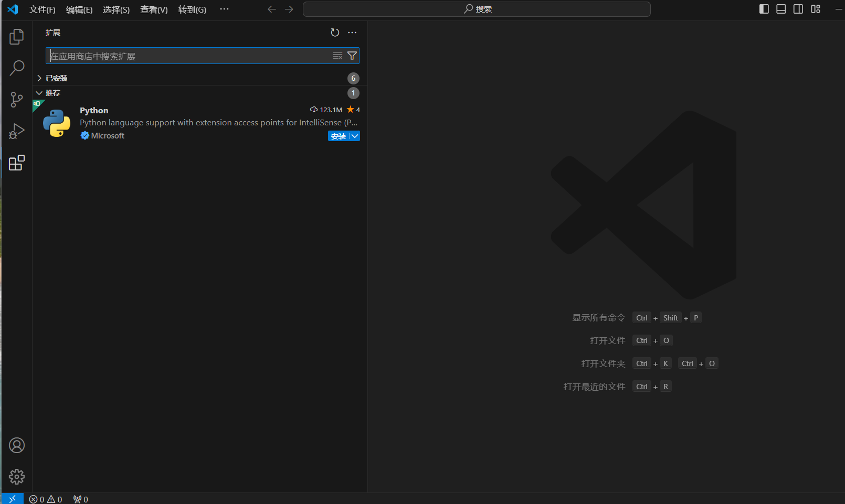Open the Manage gear icon
The width and height of the screenshot is (845, 504).
[17, 477]
